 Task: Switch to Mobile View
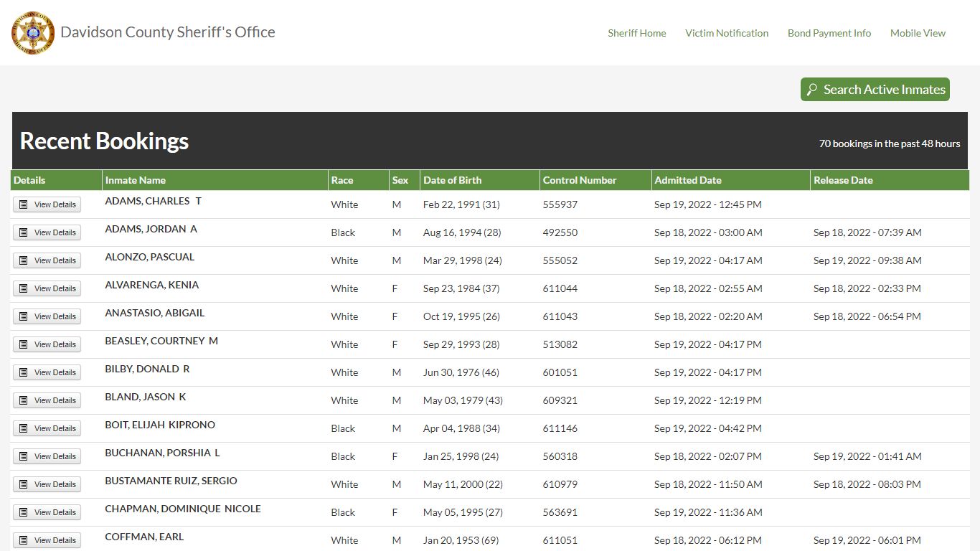click(918, 33)
